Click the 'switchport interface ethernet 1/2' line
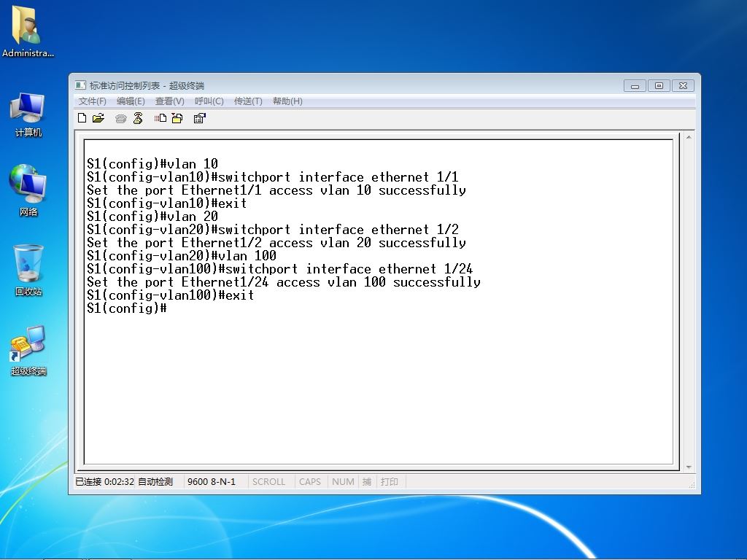 273,230
